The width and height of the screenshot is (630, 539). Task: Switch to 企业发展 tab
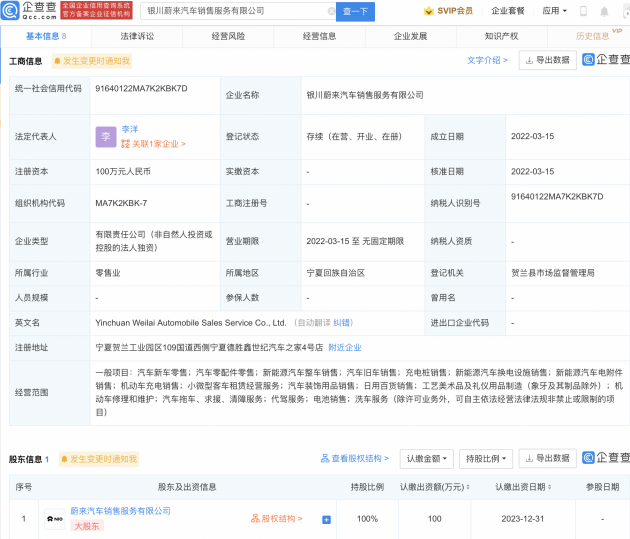(410, 37)
